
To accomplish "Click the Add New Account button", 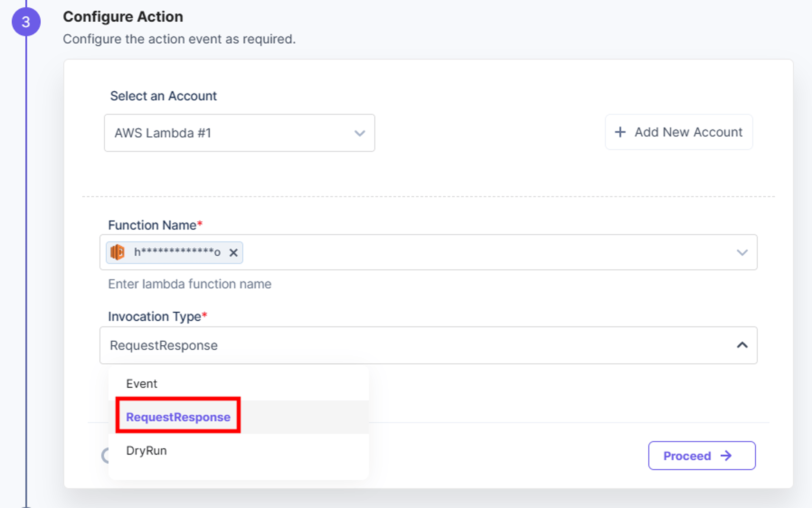I will tap(679, 132).
